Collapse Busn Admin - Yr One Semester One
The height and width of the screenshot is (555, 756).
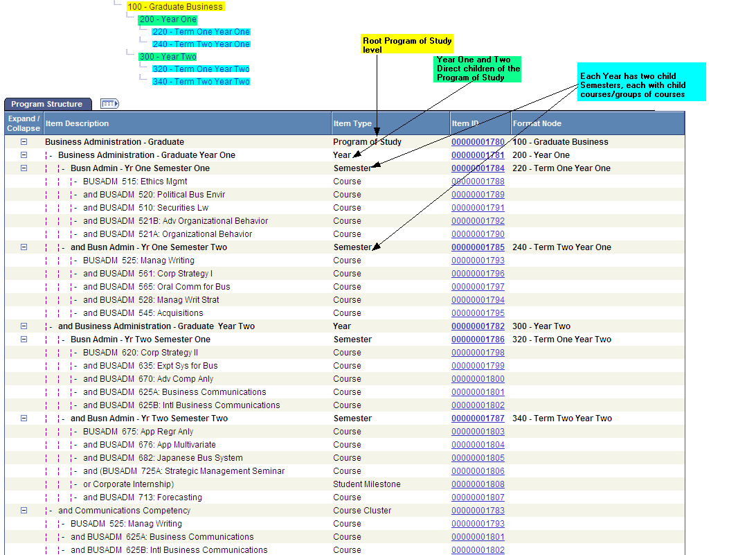[x=23, y=168]
